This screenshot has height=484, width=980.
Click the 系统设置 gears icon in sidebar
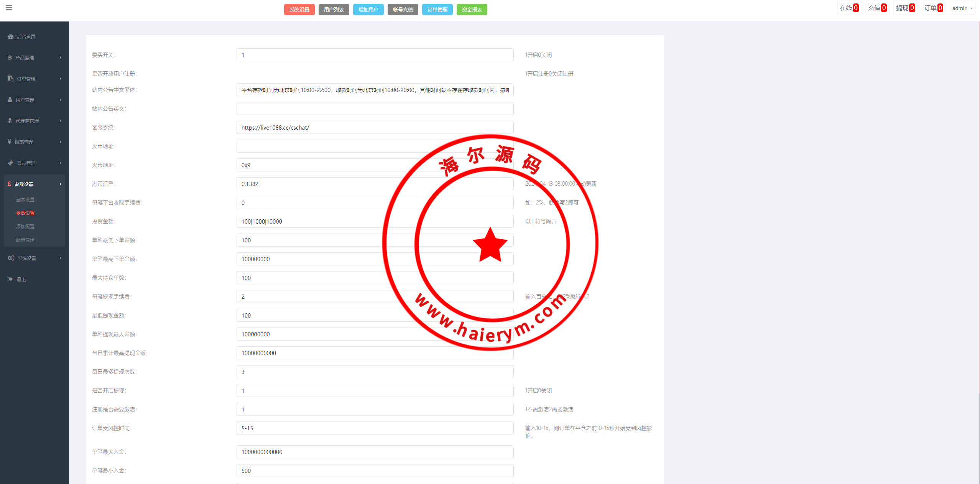[x=11, y=258]
